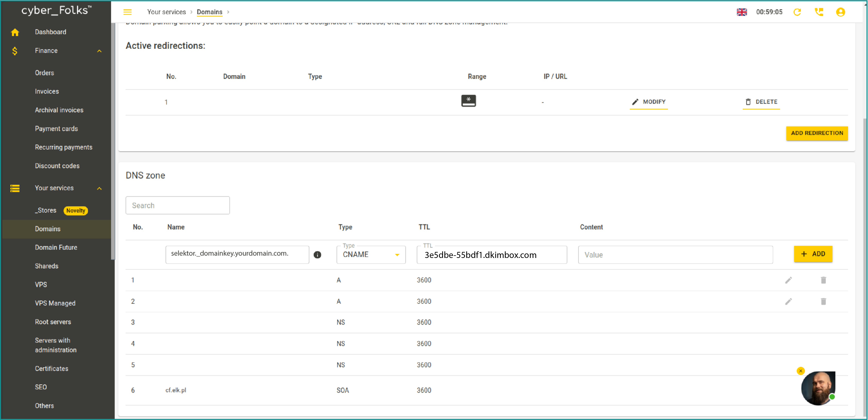Image resolution: width=868 pixels, height=420 pixels.
Task: Collapse the Finance sidebar section
Action: tap(99, 51)
